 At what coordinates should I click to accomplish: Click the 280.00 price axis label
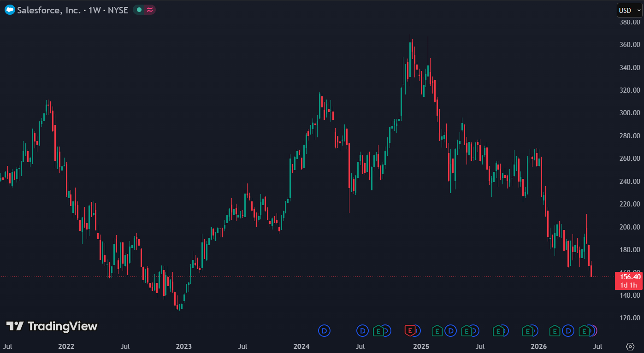630,136
